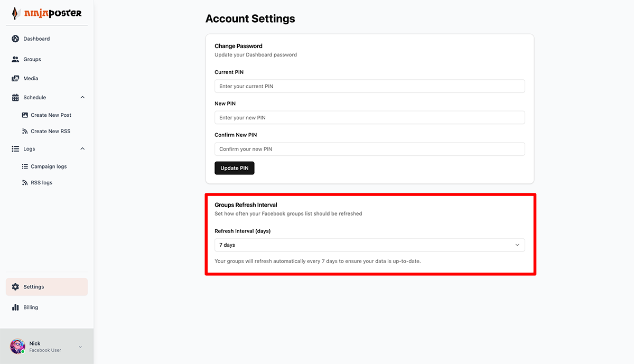Click the Groups people icon
The width and height of the screenshot is (634, 364).
[15, 59]
